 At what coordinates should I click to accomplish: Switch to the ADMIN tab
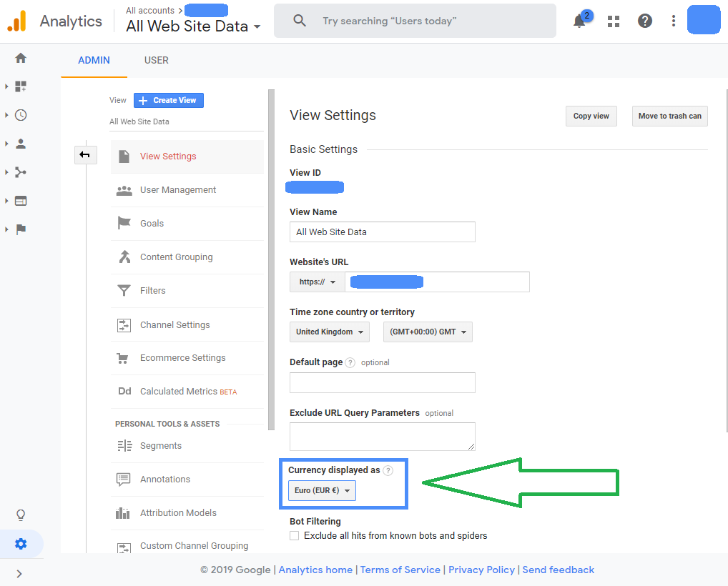point(94,60)
